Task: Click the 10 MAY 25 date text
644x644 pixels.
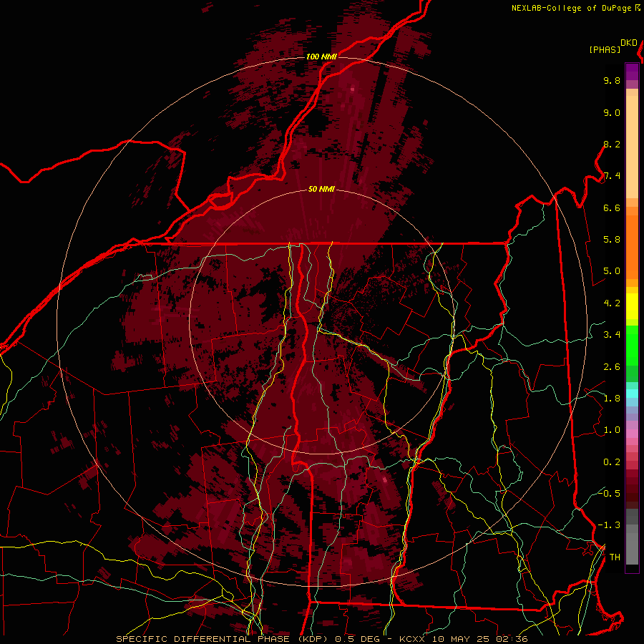Action: tap(460, 639)
